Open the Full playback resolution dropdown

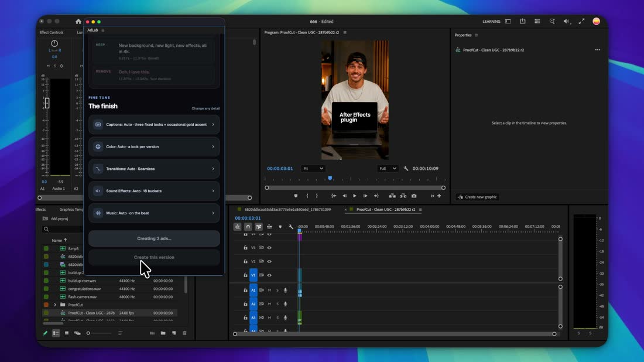[388, 169]
